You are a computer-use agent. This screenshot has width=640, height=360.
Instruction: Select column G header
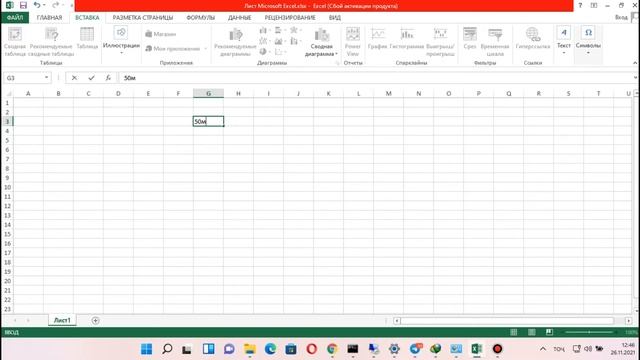pos(208,93)
